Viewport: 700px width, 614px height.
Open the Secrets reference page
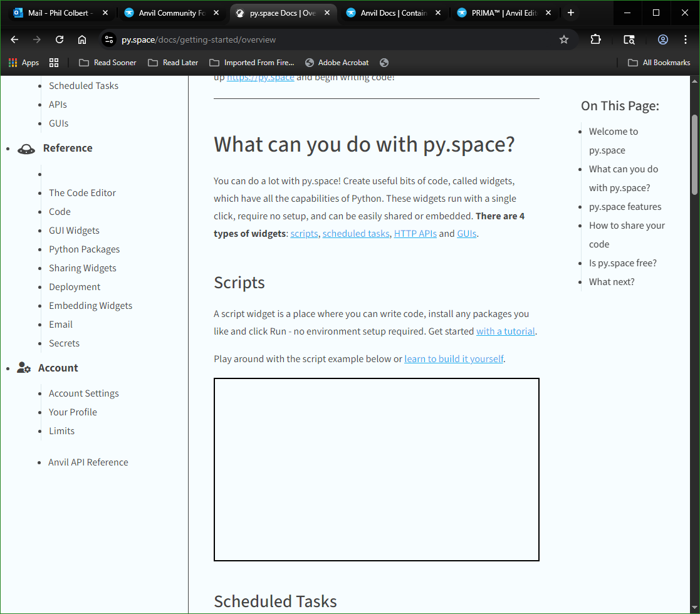65,343
